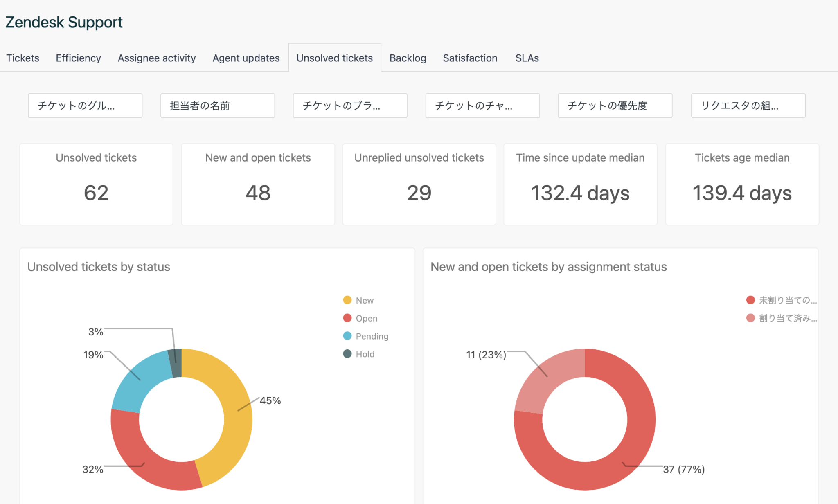Switch to the Backlog tab
The width and height of the screenshot is (838, 504).
pos(408,58)
